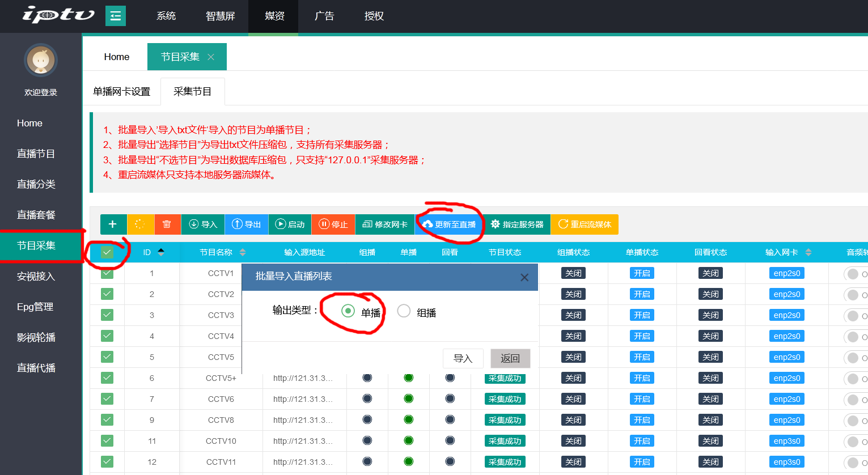Switch to the 单播网卡设置 tab

(x=122, y=92)
